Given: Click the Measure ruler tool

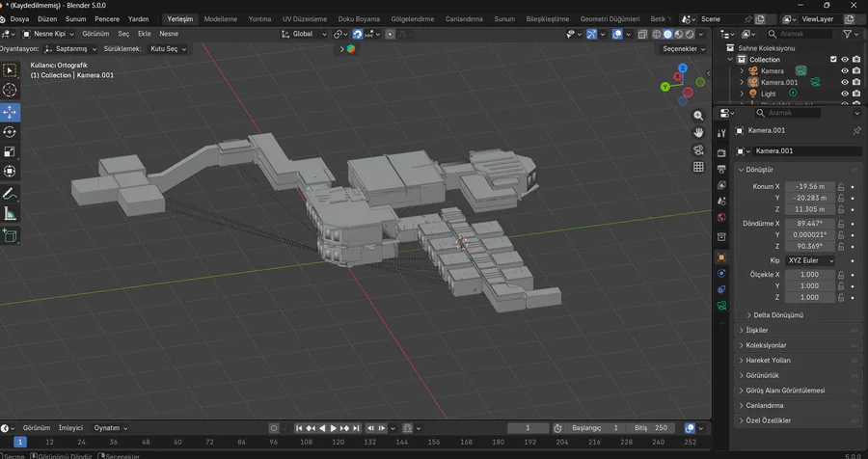Looking at the screenshot, I should click(x=10, y=214).
